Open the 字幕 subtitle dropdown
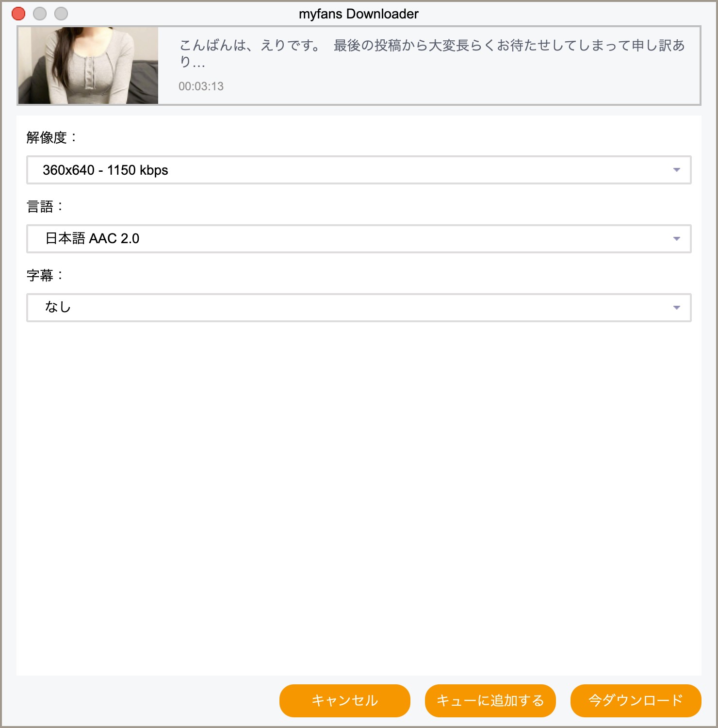Viewport: 718px width, 728px height. 359,308
